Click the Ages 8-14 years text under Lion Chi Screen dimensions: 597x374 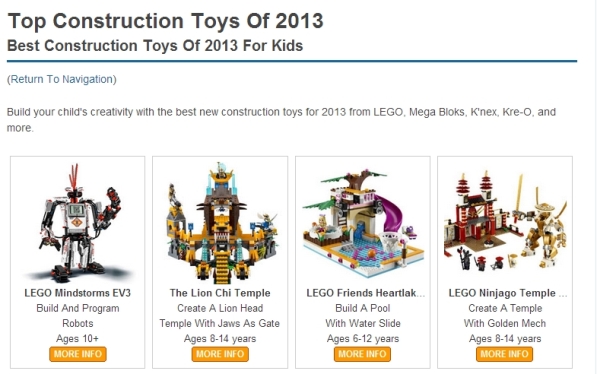coord(220,339)
